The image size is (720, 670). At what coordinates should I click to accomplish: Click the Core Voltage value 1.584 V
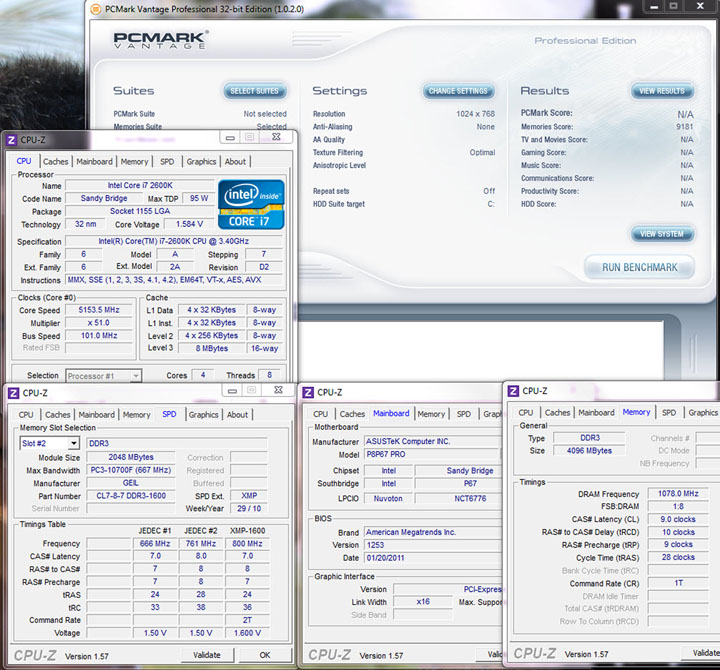coord(189,224)
